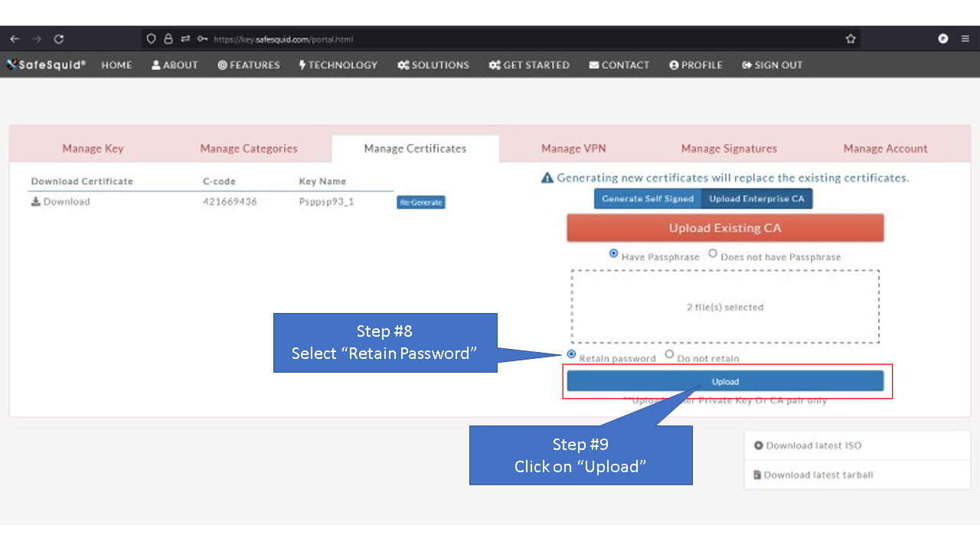Click the padlock icon in the address bar

click(168, 38)
